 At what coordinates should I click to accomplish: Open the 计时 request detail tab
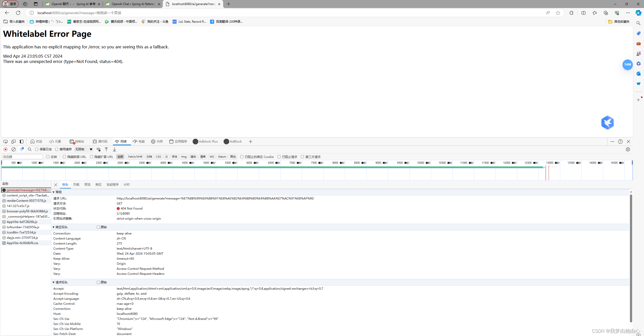[x=127, y=185]
